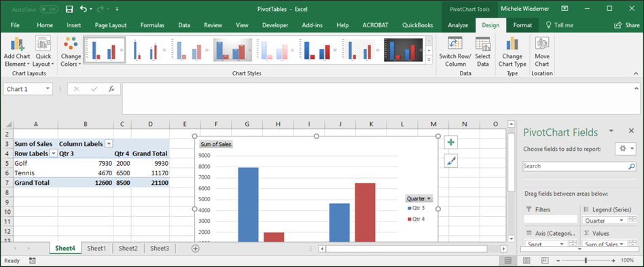The width and height of the screenshot is (644, 267).
Task: Select the Golf cell
Action: tap(36, 163)
